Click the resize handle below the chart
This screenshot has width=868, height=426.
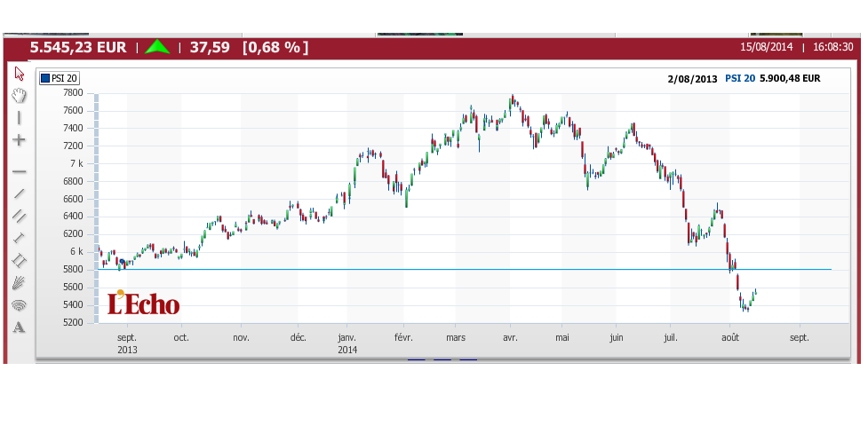click(442, 359)
